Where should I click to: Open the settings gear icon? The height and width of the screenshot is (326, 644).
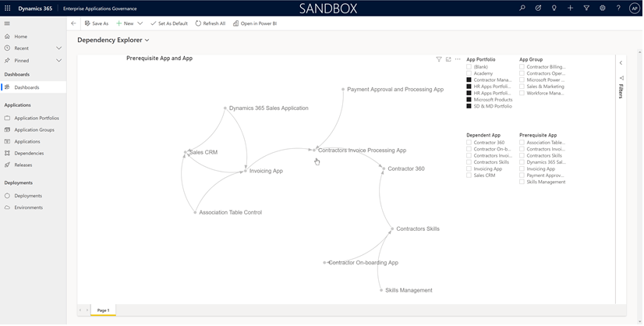click(x=602, y=8)
